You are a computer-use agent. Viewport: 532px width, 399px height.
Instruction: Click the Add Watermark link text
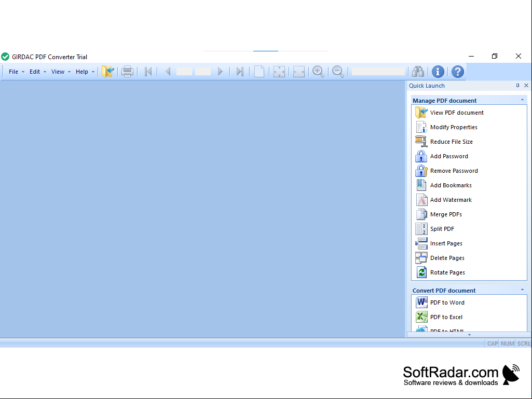click(451, 200)
